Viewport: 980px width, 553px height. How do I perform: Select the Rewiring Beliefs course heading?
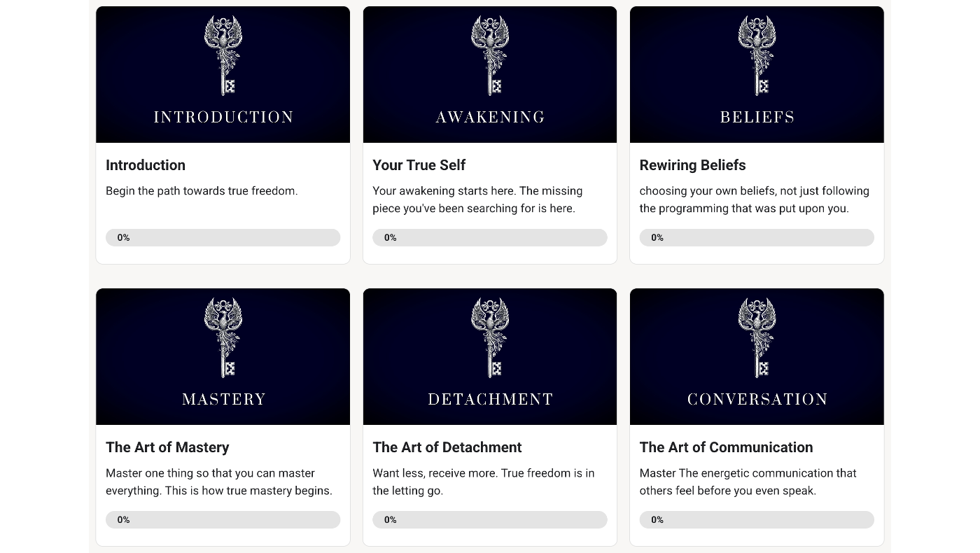click(692, 165)
